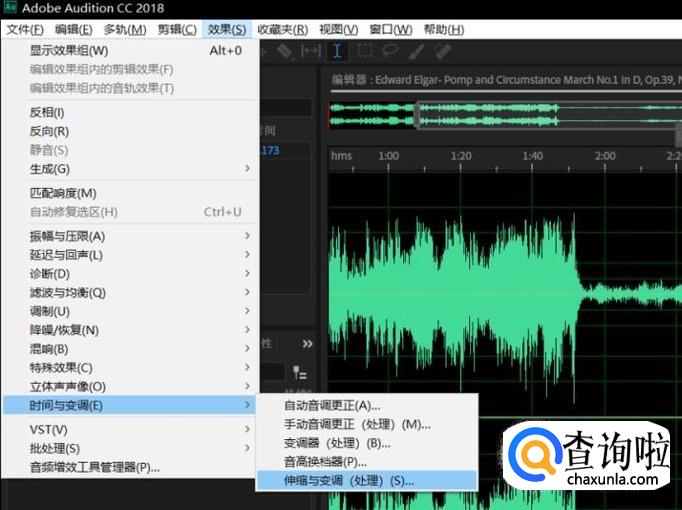The image size is (682, 510).
Task: Choose 手动音调更正（处理）(M)...
Action: [367, 424]
